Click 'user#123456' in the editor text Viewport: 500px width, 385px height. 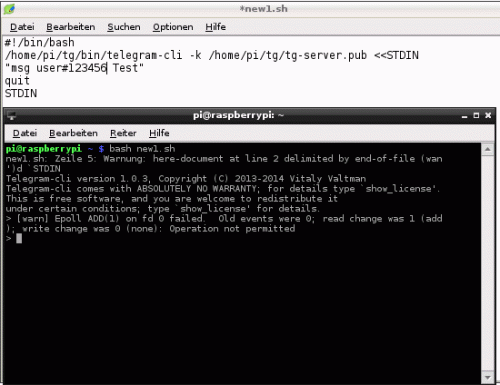(x=71, y=68)
